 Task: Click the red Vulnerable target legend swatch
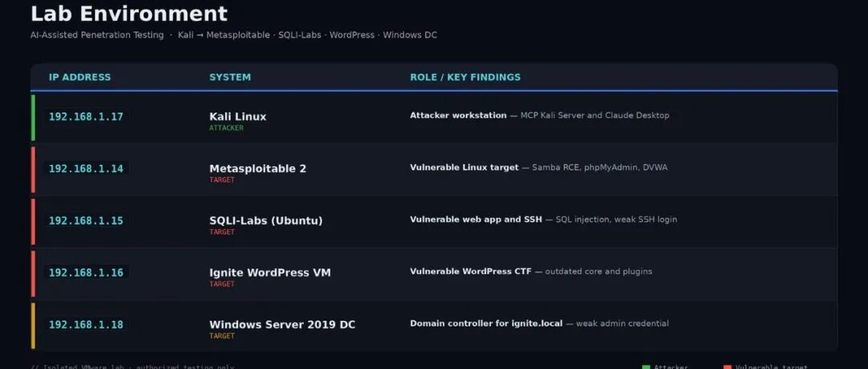coord(727,367)
